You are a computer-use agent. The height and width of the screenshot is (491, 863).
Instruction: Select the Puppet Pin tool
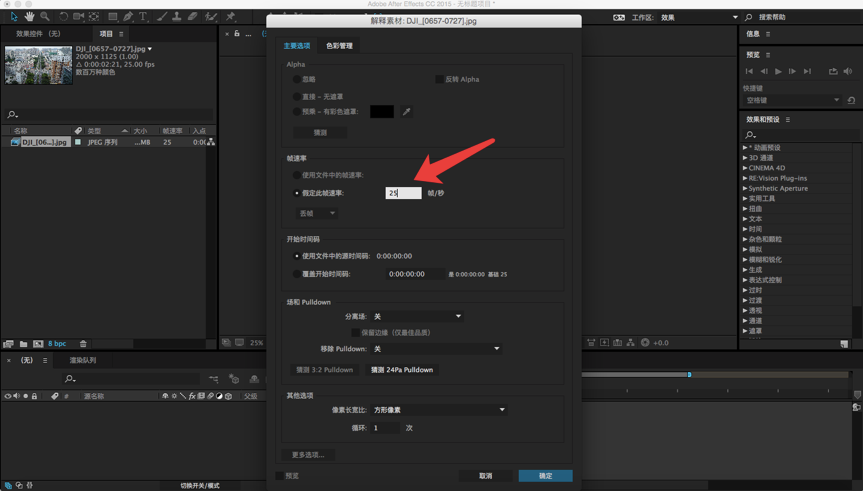point(230,17)
